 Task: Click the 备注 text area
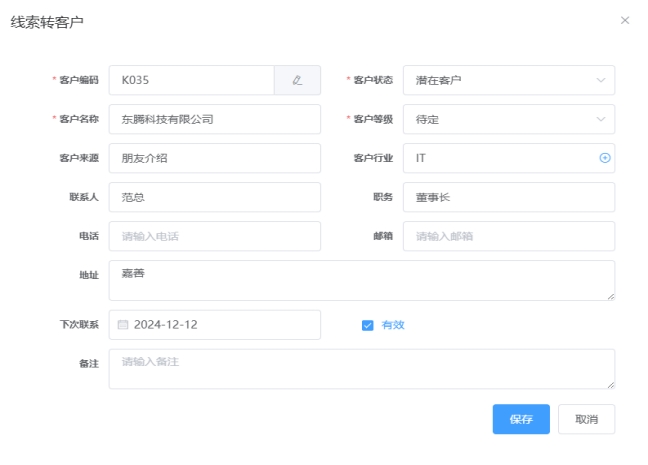point(361,368)
